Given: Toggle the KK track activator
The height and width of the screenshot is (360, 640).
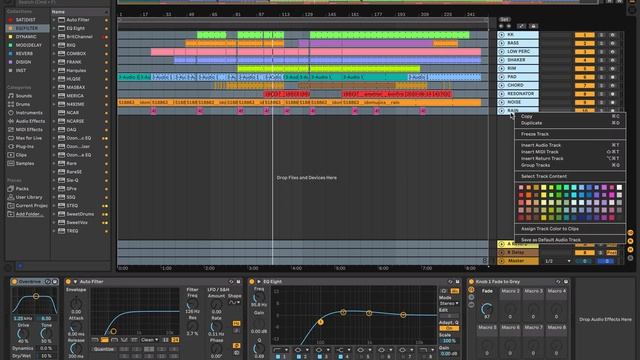Looking at the screenshot, I should [x=584, y=35].
